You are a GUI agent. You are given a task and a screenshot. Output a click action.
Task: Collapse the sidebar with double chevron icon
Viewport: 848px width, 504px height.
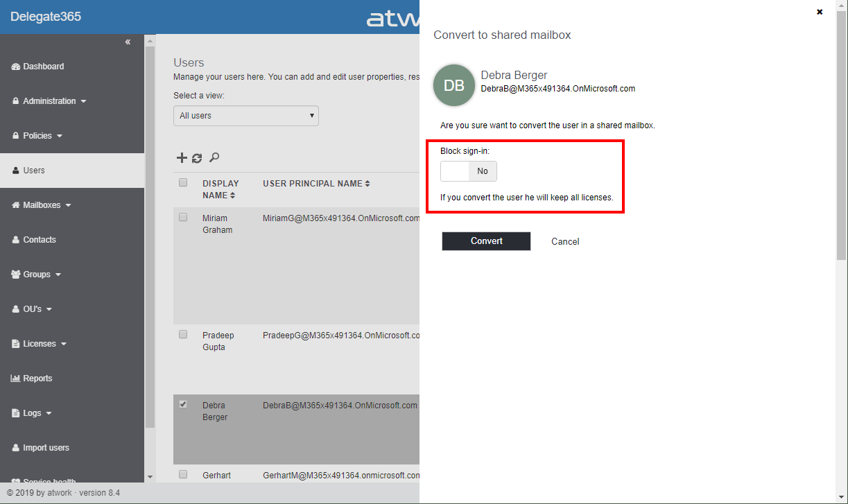point(128,42)
